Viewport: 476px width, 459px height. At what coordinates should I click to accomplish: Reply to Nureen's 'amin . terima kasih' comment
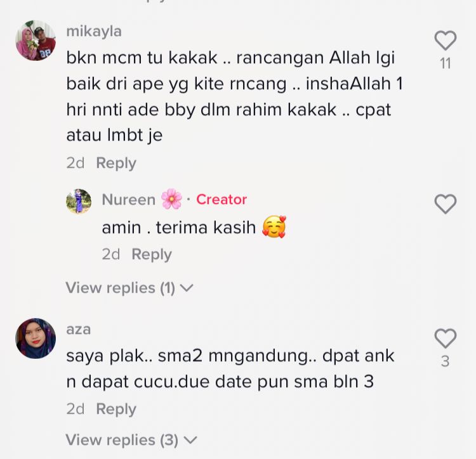click(x=152, y=254)
